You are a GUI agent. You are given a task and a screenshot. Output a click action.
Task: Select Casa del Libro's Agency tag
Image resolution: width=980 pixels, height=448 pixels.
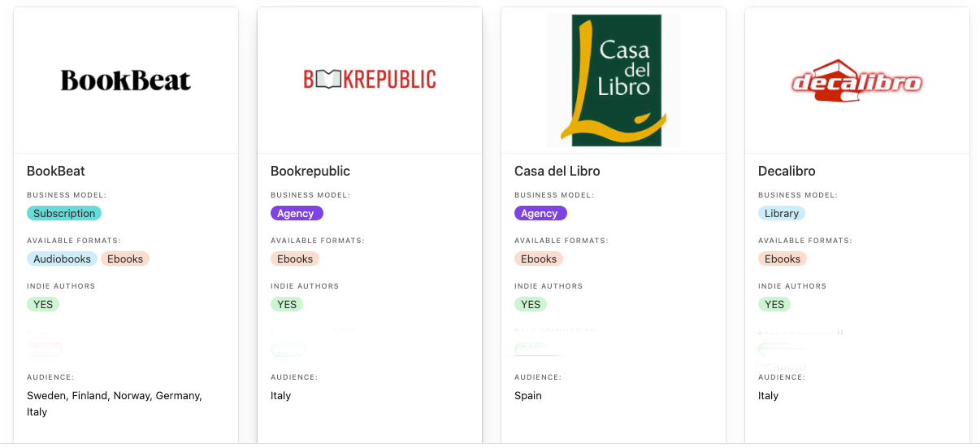tap(540, 213)
